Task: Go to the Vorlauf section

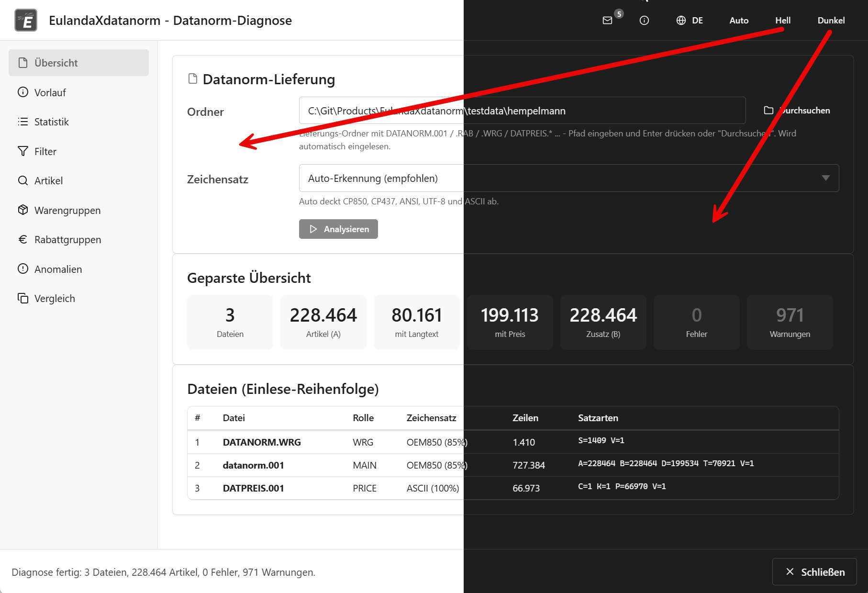Action: 78,92
